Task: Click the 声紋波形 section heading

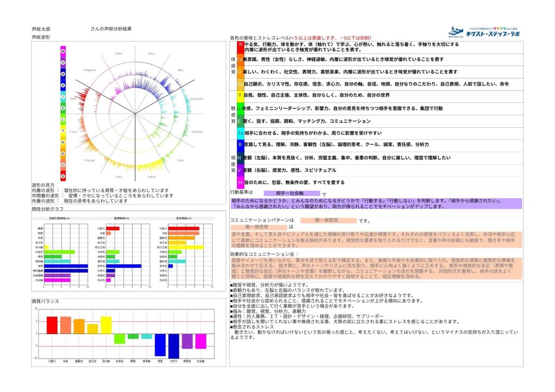Action: [x=41, y=37]
